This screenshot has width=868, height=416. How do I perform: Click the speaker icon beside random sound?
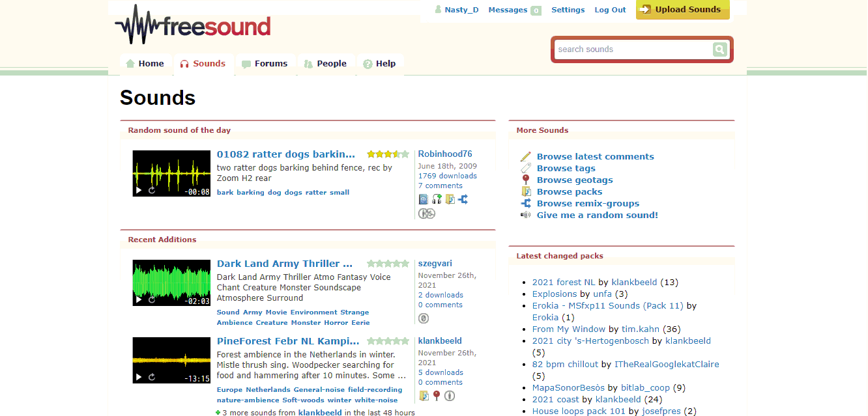(526, 215)
